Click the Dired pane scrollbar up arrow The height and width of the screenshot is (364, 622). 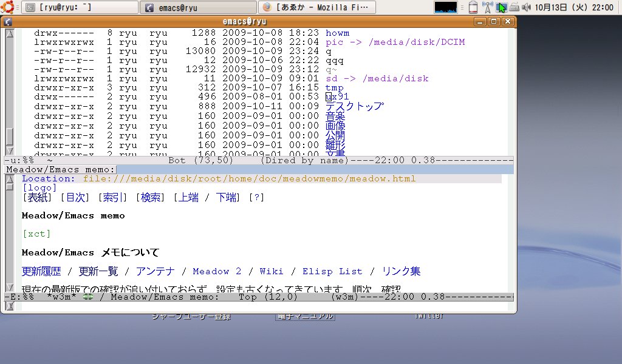[x=10, y=33]
